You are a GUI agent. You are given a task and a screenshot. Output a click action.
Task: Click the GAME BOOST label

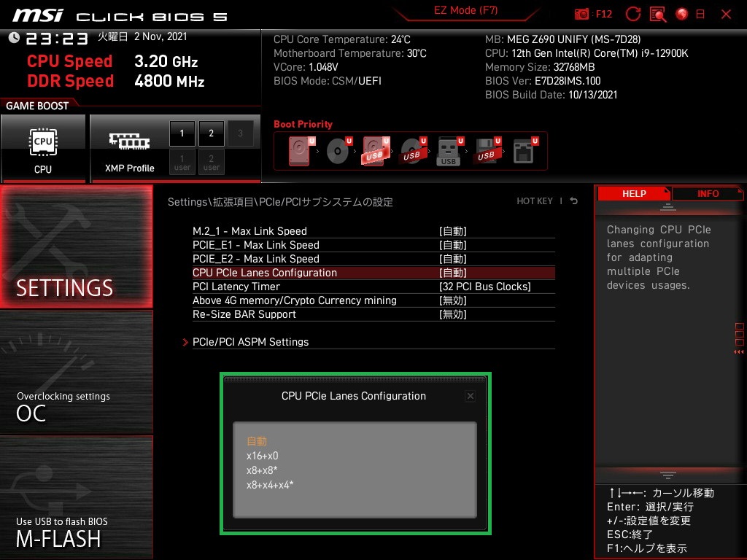tap(37, 106)
